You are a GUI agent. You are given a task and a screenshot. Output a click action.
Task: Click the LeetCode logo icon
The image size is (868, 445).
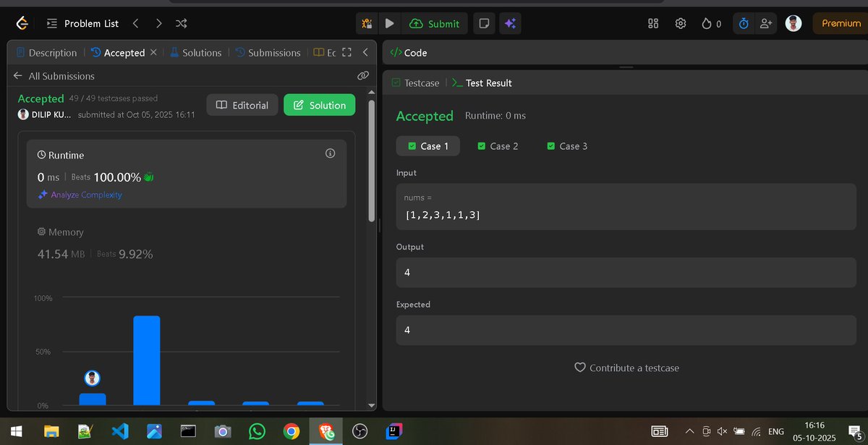point(22,23)
